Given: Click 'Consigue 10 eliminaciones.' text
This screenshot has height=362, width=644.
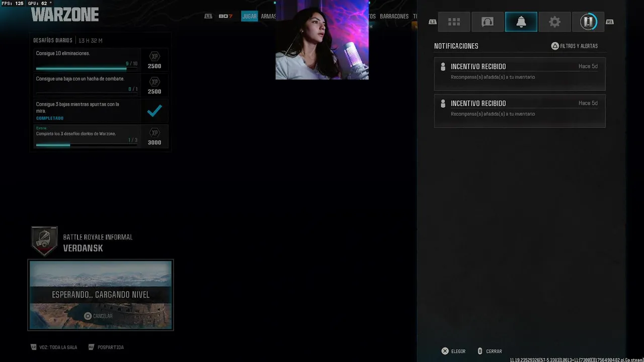Looking at the screenshot, I should pos(63,53).
